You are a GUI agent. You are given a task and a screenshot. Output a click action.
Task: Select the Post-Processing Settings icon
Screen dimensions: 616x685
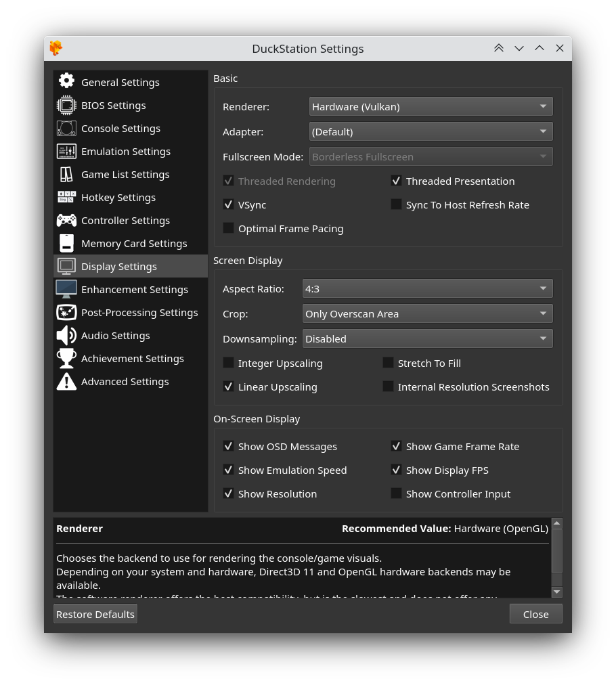[66, 312]
